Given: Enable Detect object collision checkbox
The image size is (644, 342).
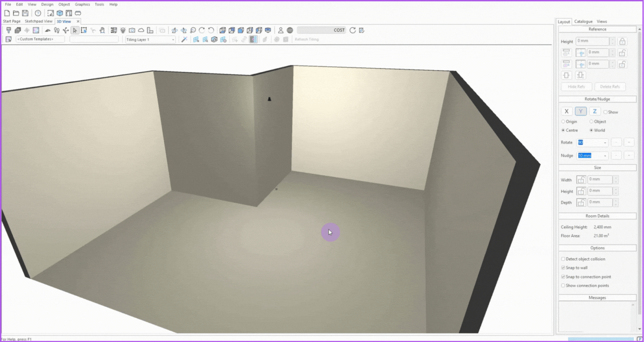Looking at the screenshot, I should [x=563, y=259].
